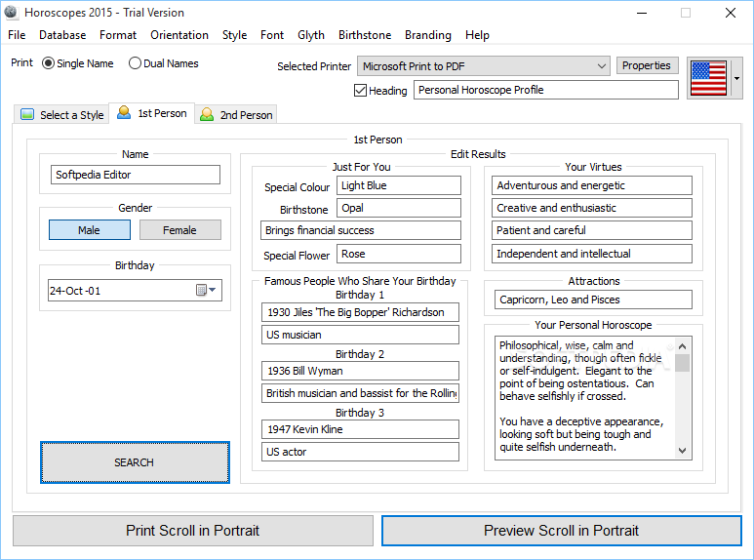The image size is (754, 560).
Task: Minimize the Horoscopes 2015 window
Action: 642,13
